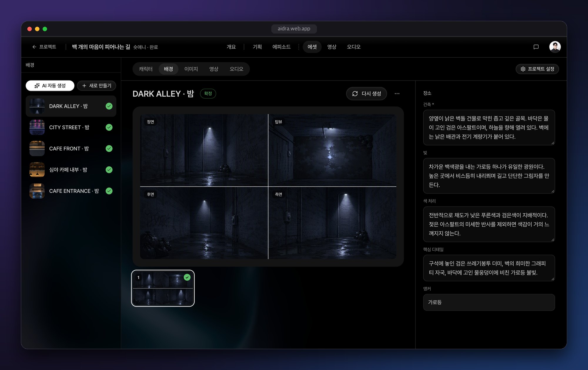588x370 pixels.
Task: Select the CAFE FRONT · 밤 background
Action: click(x=71, y=148)
